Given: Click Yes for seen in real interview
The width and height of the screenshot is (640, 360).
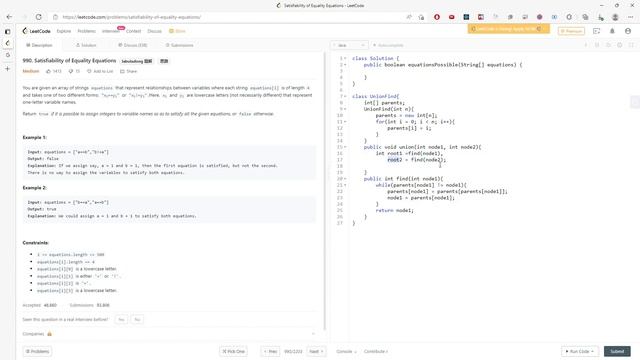Looking at the screenshot, I should point(121,320).
